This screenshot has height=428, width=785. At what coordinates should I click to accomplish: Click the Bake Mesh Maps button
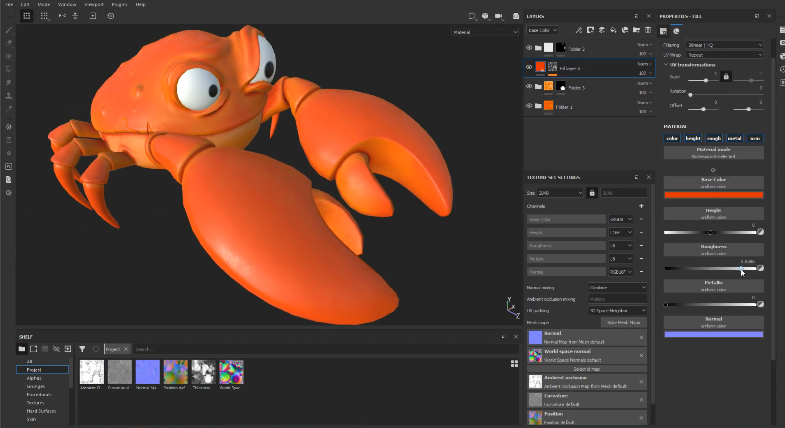point(624,322)
